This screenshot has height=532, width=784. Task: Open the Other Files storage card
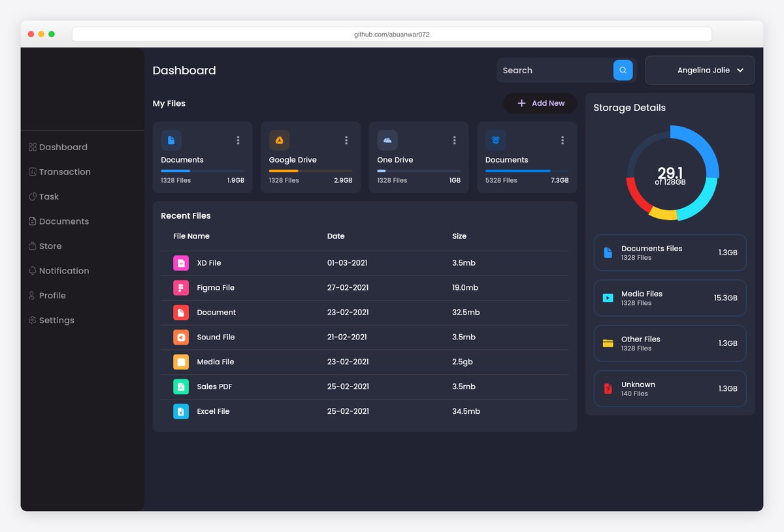pos(670,343)
